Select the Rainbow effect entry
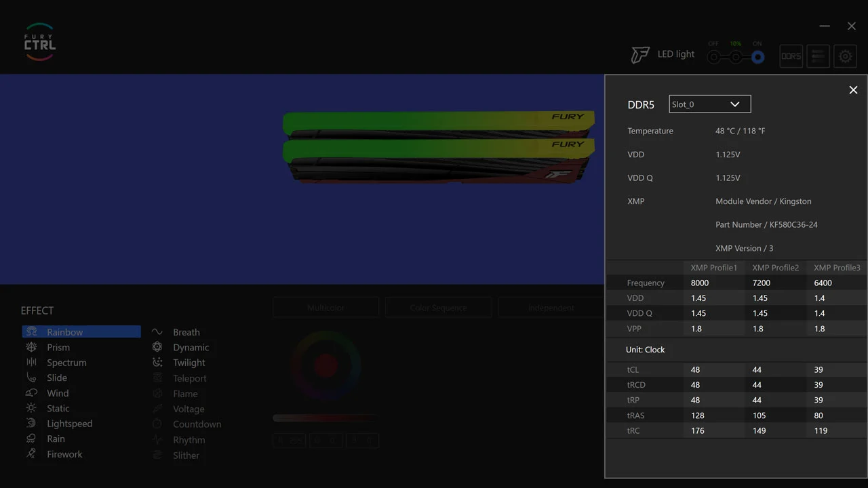Image resolution: width=868 pixels, height=488 pixels. pos(65,331)
